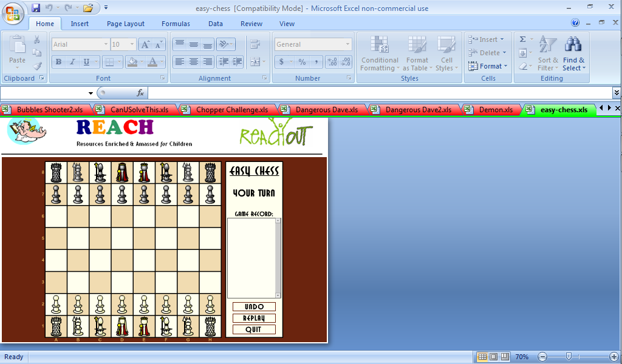Viewport: 622px width, 364px height.
Task: Adjust the zoom slider handle
Action: 569,357
